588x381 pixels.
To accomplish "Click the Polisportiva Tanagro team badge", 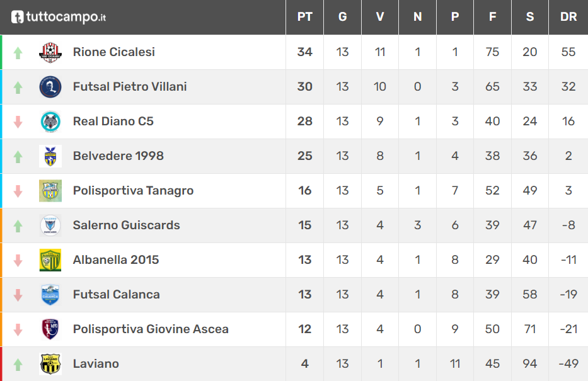I will click(x=50, y=191).
